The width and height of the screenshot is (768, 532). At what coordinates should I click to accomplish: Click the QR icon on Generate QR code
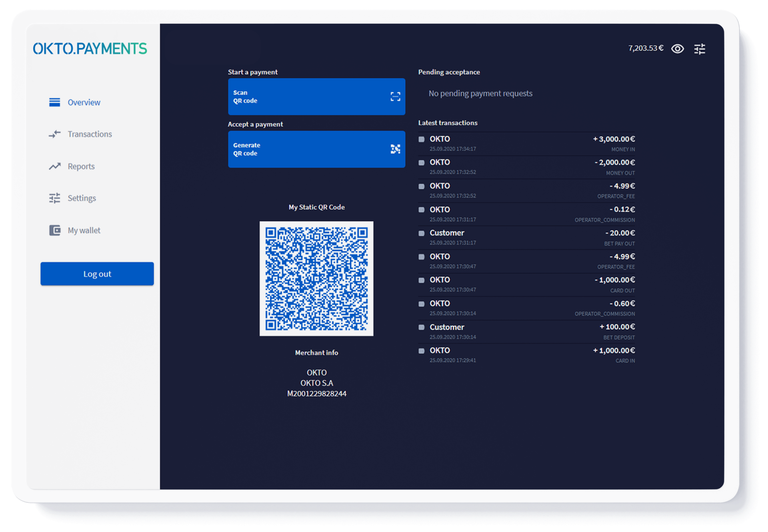pyautogui.click(x=395, y=149)
